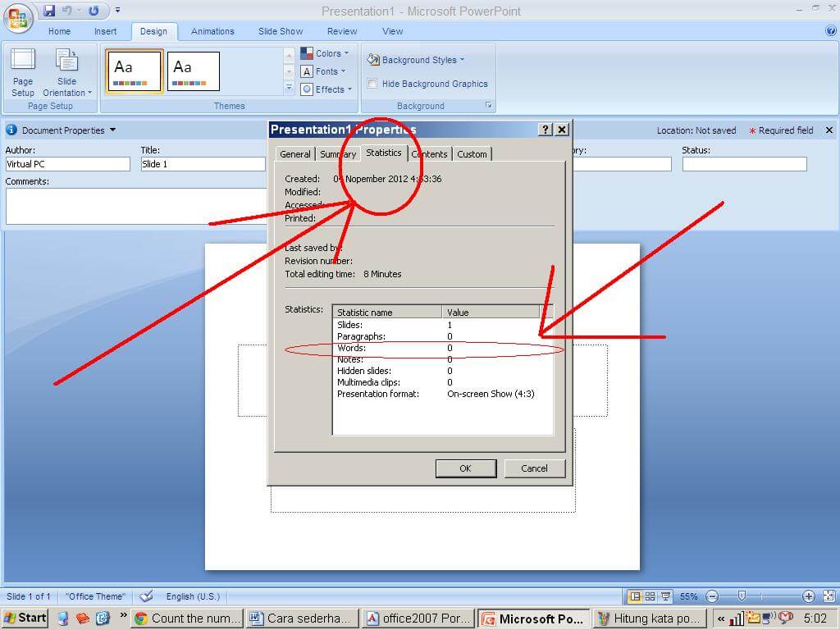Open the Windows Start menu

click(25, 619)
